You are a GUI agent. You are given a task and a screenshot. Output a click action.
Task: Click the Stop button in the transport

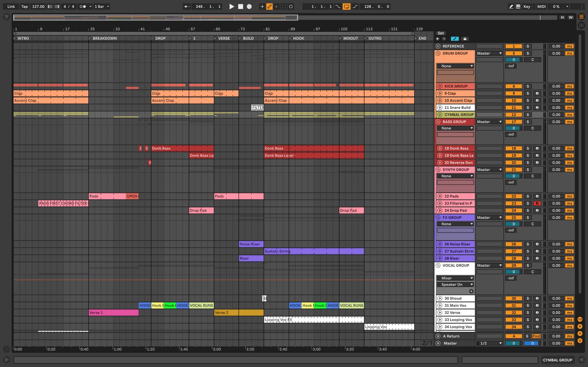click(x=240, y=7)
